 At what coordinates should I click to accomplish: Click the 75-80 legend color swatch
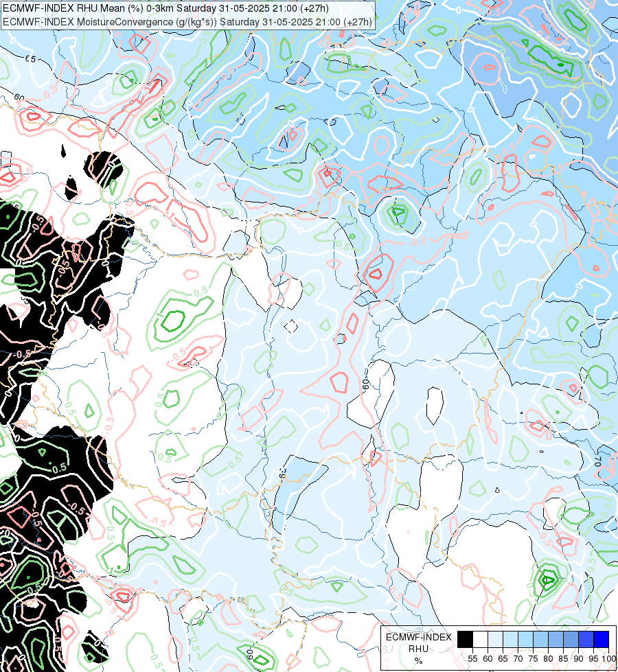point(541,640)
